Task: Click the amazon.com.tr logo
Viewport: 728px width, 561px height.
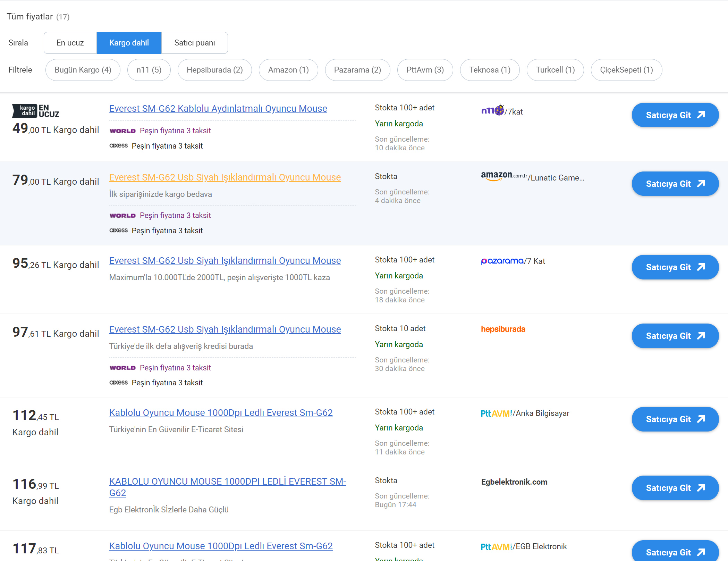Action: tap(504, 176)
